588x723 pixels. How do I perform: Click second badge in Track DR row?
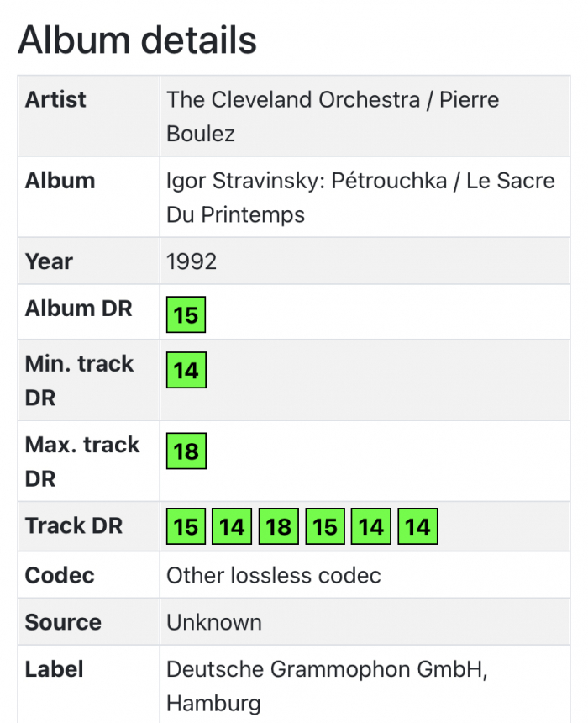pyautogui.click(x=232, y=527)
